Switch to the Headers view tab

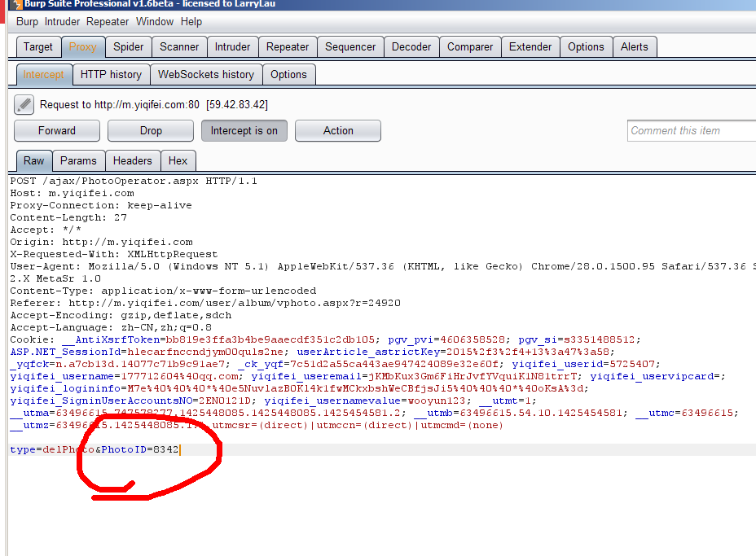tap(133, 160)
